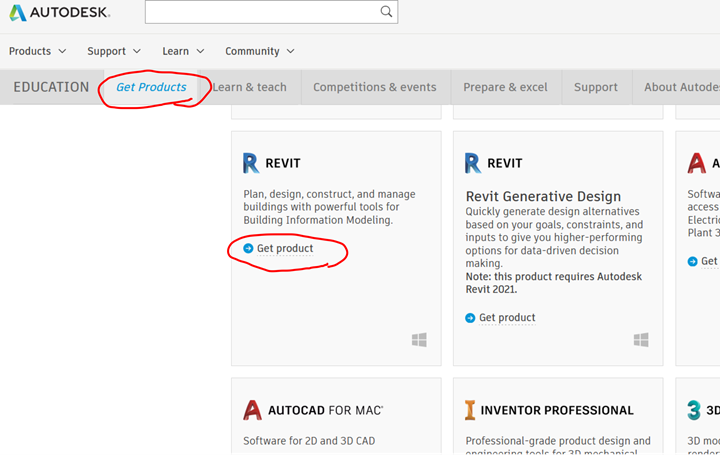Image resolution: width=720 pixels, height=456 pixels.
Task: Open Prepare & excel tab
Action: [505, 87]
